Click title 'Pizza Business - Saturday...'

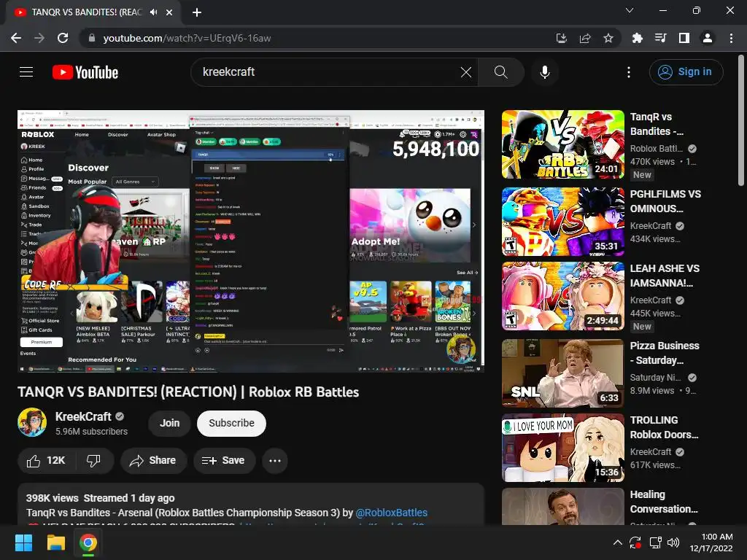(665, 353)
